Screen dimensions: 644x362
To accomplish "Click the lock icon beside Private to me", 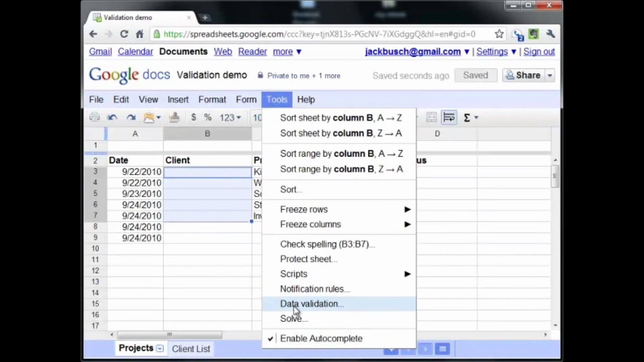I will pyautogui.click(x=260, y=75).
